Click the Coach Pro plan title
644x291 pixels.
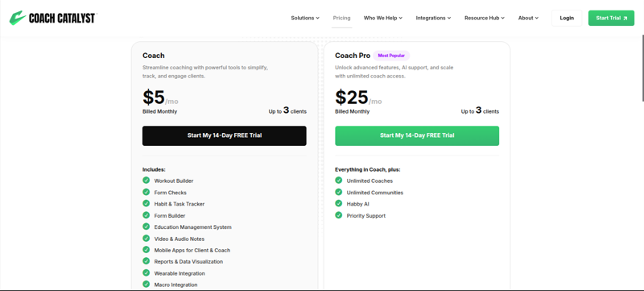(x=353, y=56)
